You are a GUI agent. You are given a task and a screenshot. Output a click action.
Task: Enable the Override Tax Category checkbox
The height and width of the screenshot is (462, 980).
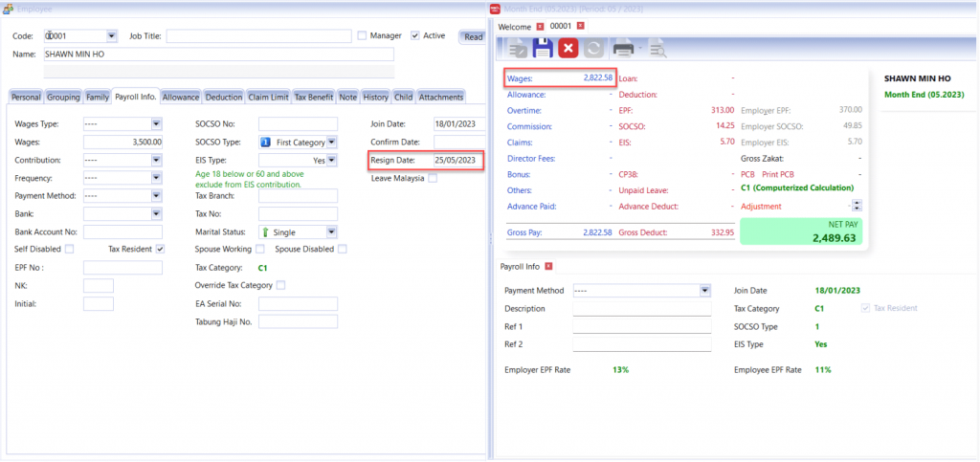click(x=280, y=285)
